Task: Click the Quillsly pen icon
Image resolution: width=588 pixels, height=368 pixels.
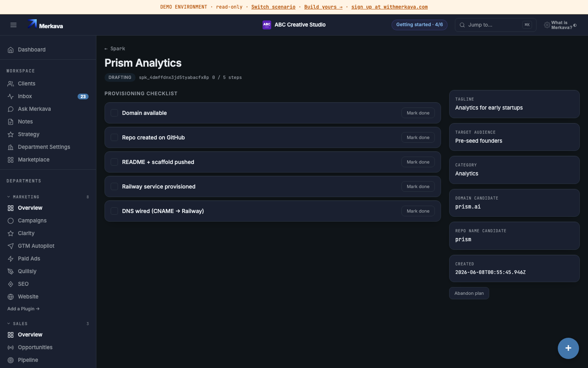Action: point(11,272)
